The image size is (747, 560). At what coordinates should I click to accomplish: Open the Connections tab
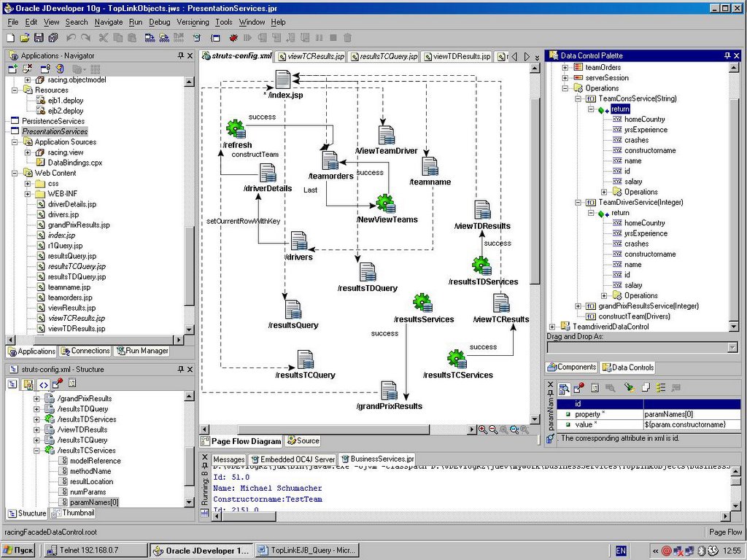tap(85, 351)
